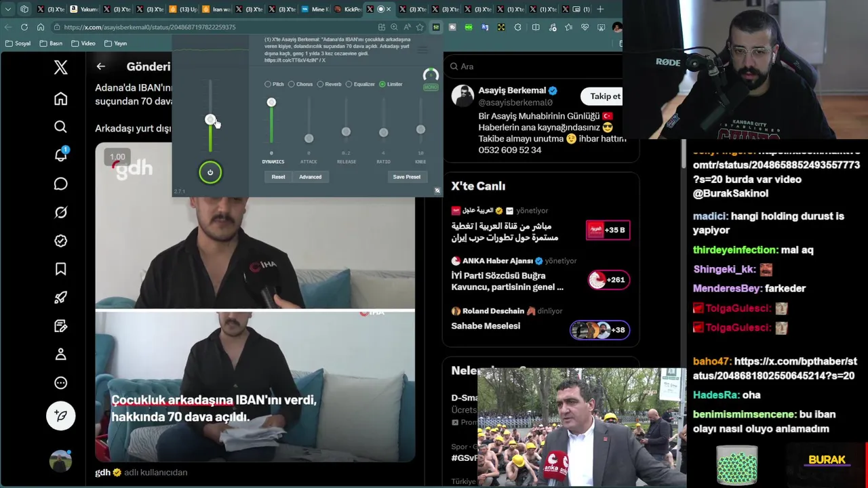The image size is (868, 488).
Task: Go back with the arrow beside Gönderi
Action: pos(100,66)
